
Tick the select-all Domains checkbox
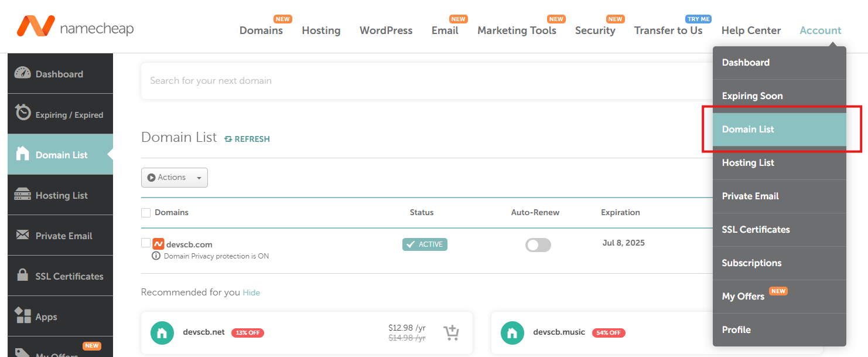146,212
